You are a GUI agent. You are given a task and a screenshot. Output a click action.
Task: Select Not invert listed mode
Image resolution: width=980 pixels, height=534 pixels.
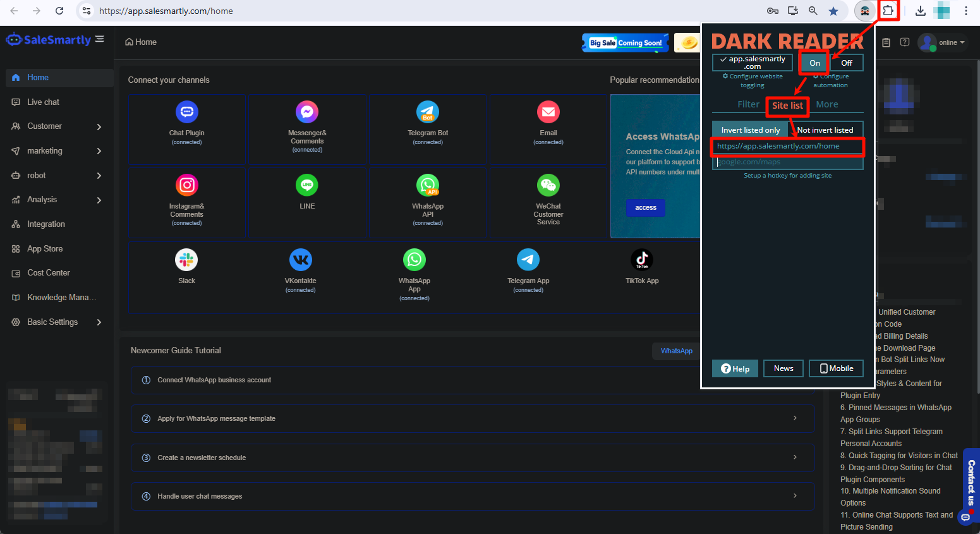(826, 130)
